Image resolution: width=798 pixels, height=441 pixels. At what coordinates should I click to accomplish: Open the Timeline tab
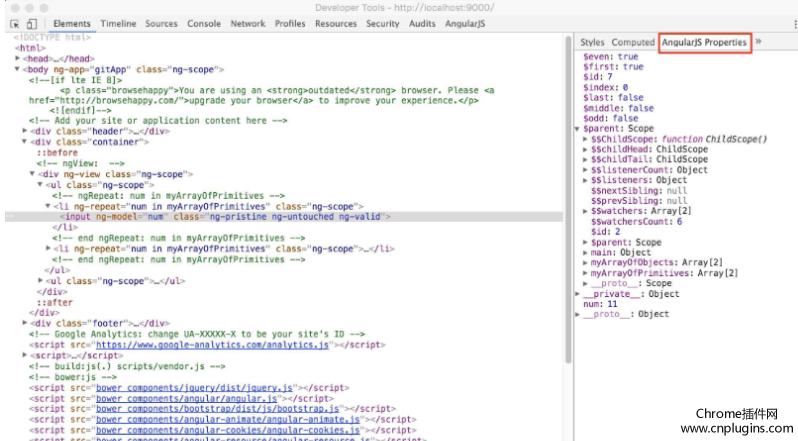click(x=118, y=24)
